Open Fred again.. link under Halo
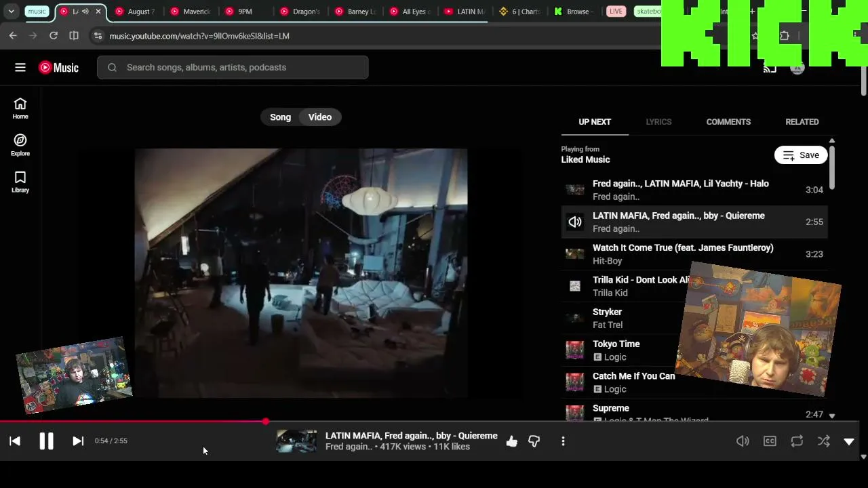 click(x=616, y=197)
